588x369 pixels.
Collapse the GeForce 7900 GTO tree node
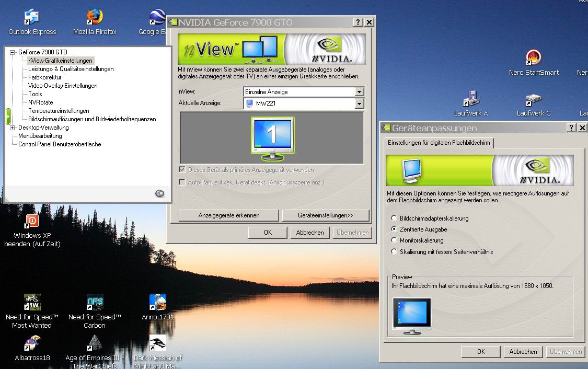pyautogui.click(x=13, y=52)
